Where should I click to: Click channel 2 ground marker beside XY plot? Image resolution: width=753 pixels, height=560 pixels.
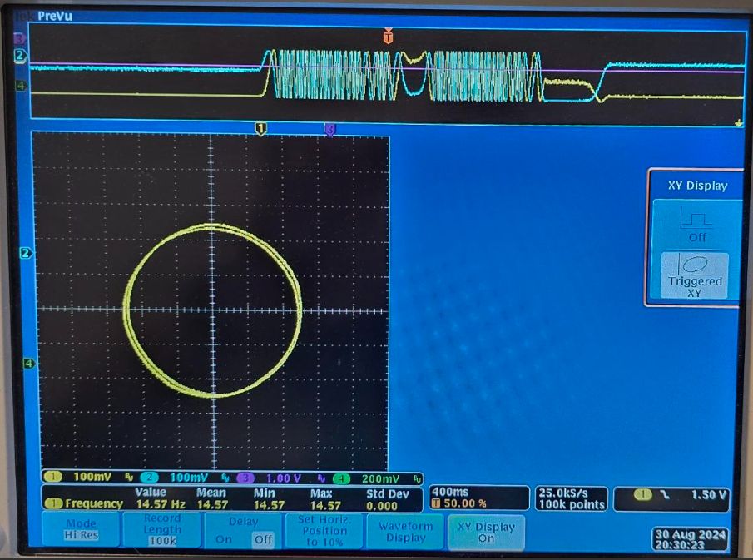(25, 253)
